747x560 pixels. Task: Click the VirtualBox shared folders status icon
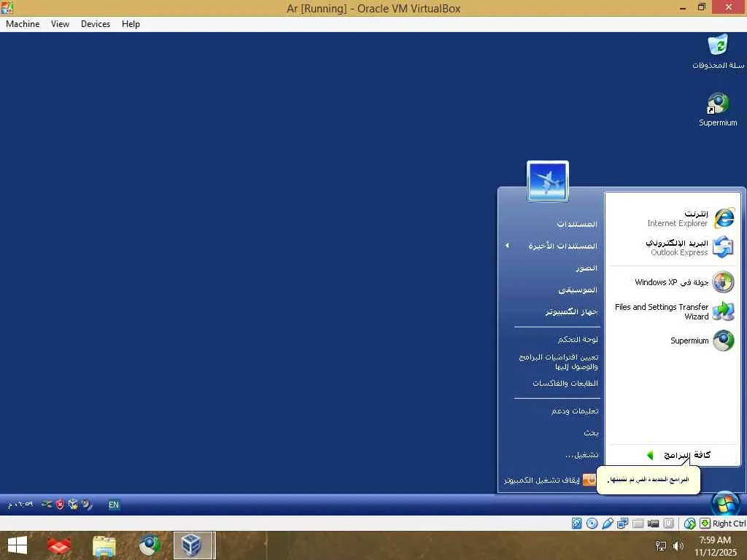[638, 524]
